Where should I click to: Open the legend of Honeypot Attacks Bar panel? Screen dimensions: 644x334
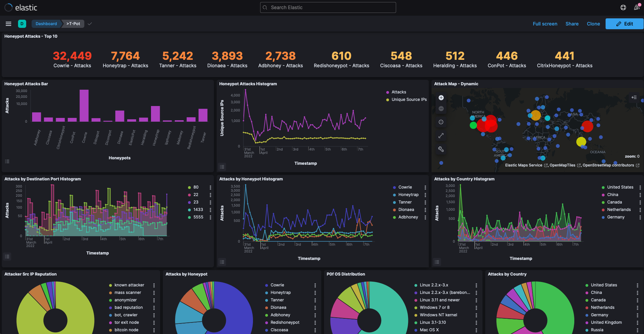click(7, 161)
